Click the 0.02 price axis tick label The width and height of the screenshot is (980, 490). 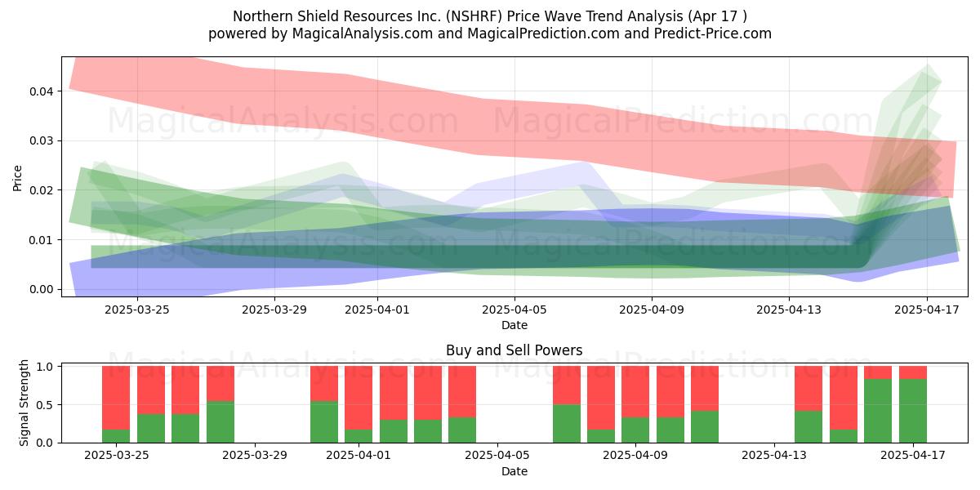coord(41,190)
